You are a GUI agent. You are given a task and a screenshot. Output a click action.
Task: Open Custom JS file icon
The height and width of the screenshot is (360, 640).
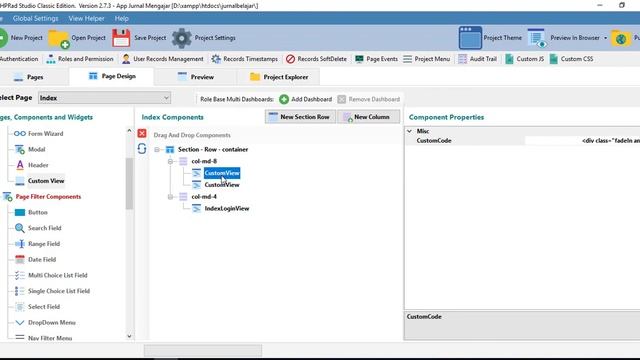pyautogui.click(x=509, y=59)
